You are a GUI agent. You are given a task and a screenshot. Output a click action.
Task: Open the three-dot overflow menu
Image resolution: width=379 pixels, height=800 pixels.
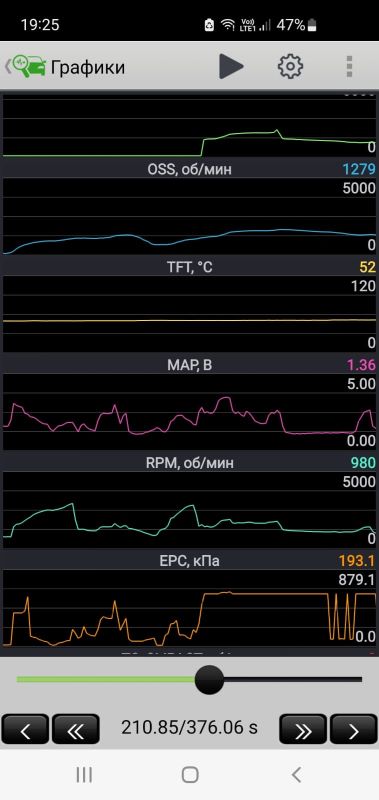349,66
